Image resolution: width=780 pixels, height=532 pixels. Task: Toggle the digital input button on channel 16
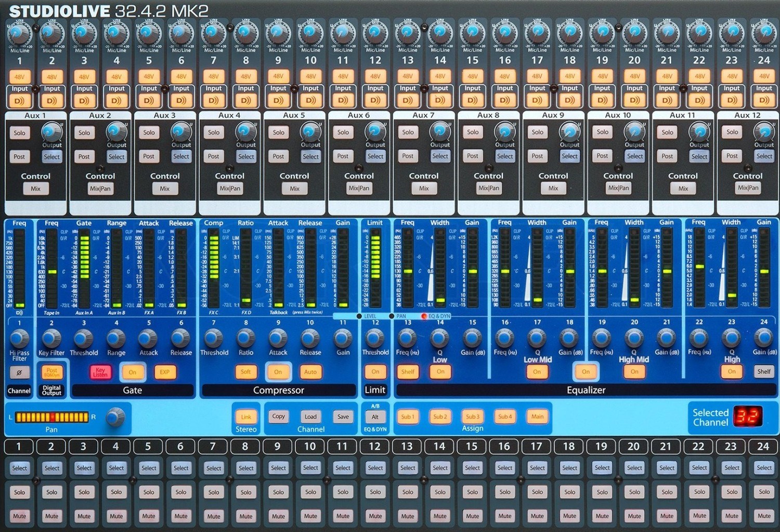click(505, 100)
